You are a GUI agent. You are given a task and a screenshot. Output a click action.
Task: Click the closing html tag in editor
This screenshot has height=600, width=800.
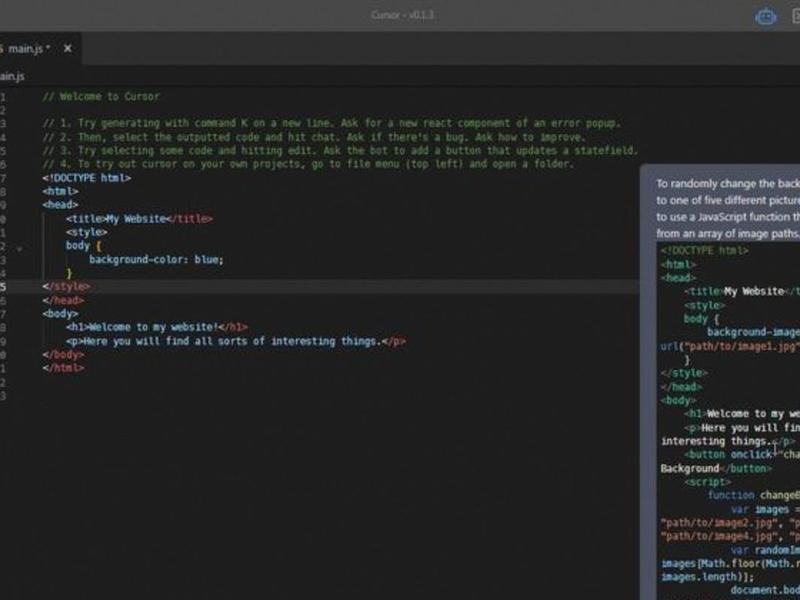63,368
